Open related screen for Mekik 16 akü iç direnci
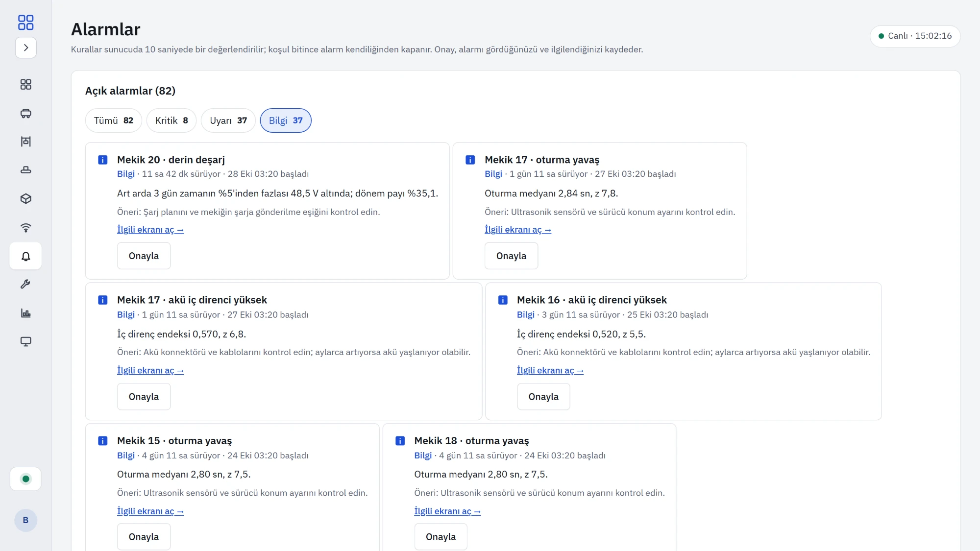The width and height of the screenshot is (980, 551). [x=550, y=371]
